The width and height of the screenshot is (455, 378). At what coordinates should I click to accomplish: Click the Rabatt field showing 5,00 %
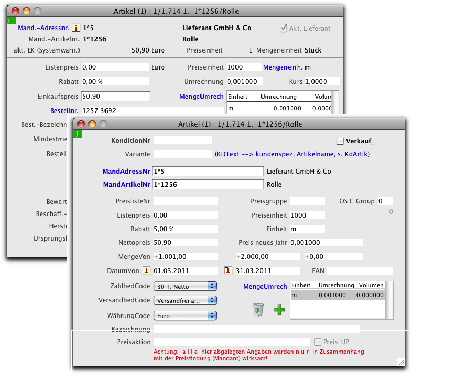pos(186,229)
